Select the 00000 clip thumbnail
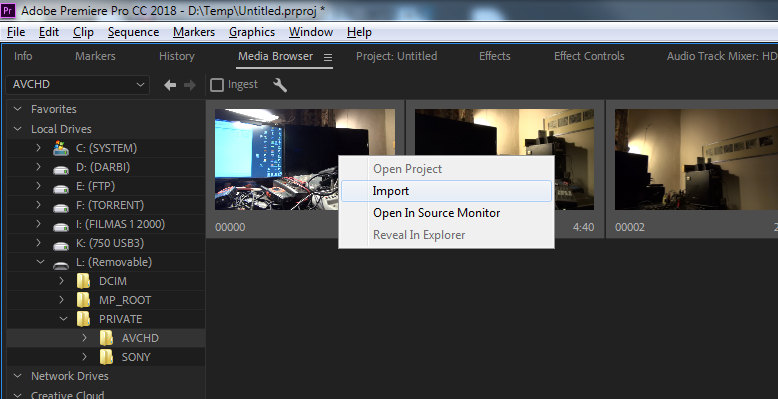 click(x=276, y=159)
